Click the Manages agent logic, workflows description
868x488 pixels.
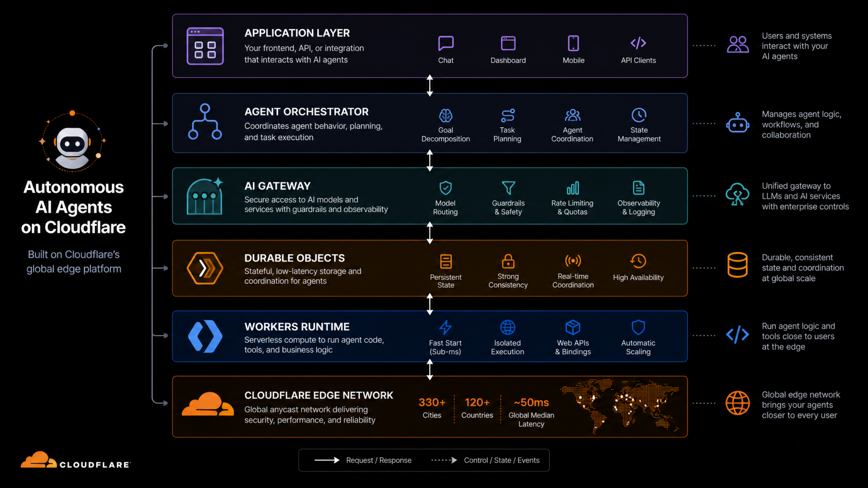801,125
